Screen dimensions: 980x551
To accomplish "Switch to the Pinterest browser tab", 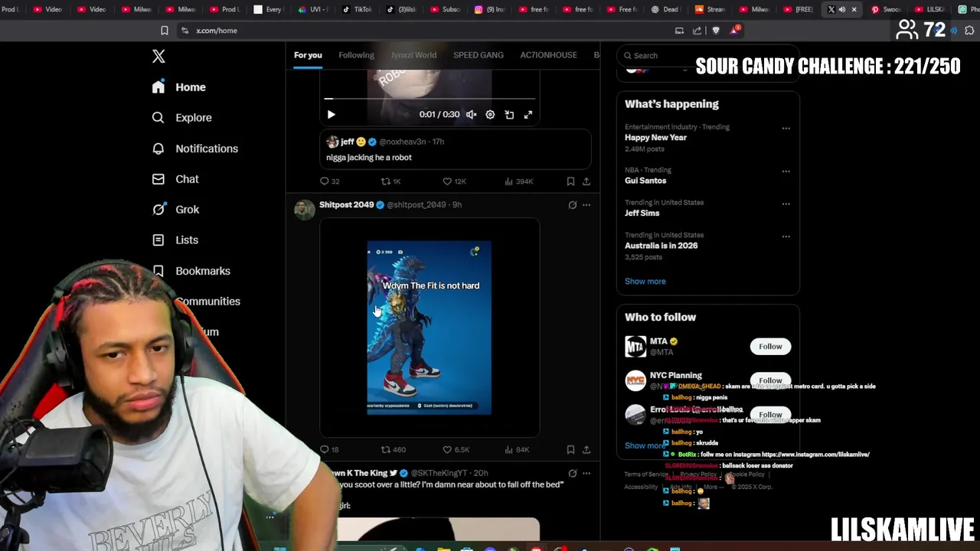I will pos(887,9).
